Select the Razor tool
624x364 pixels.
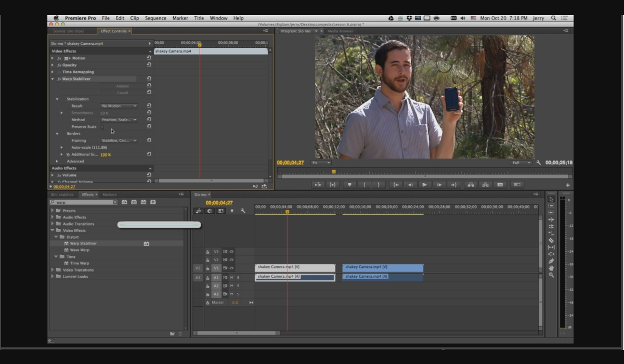click(x=551, y=240)
